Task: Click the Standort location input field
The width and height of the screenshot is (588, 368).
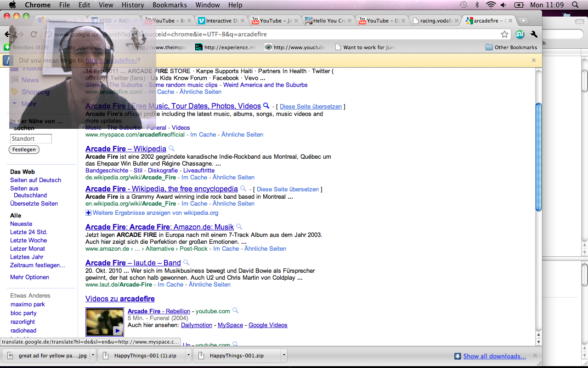Action: pyautogui.click(x=31, y=139)
